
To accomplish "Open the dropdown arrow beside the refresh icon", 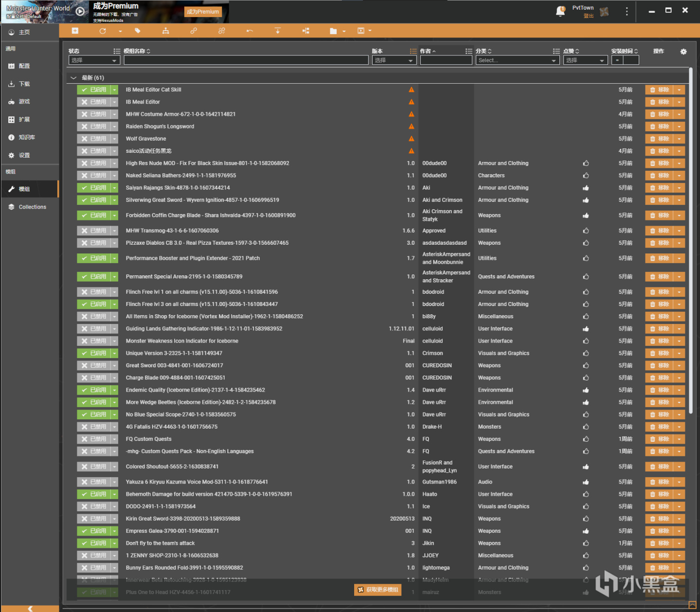I will coord(120,31).
